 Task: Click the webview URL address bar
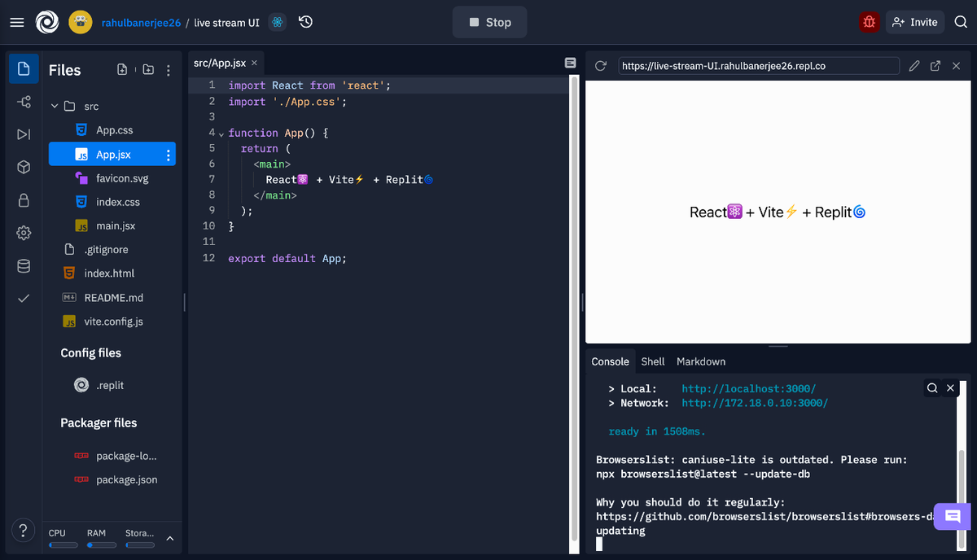pos(758,66)
